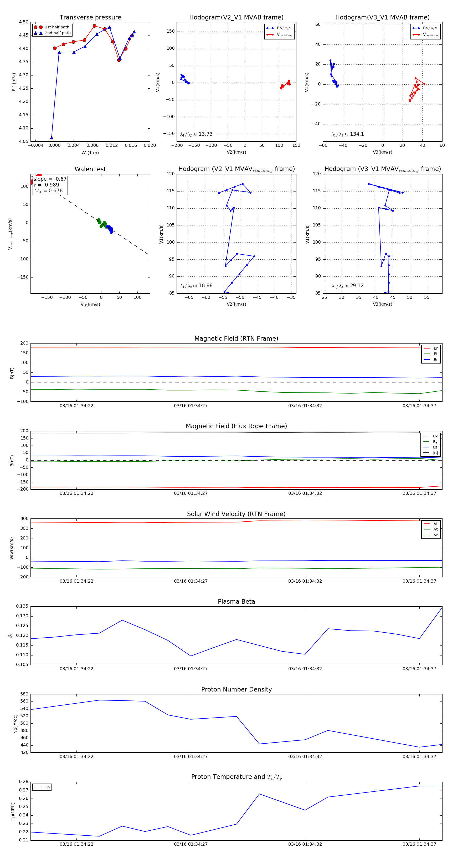Select the "Bz'" legend entry
The width and height of the screenshot is (473, 868).
pyautogui.click(x=431, y=447)
